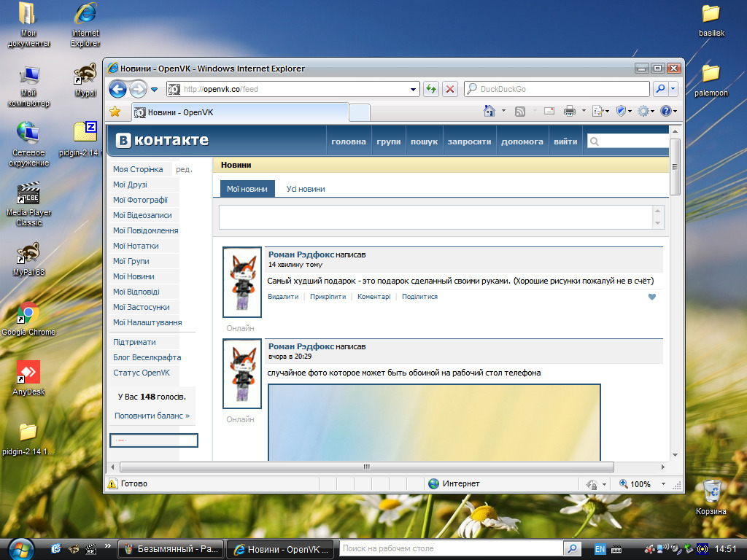This screenshot has width=747, height=560.
Task: Switch to the 'Мої новини' tab
Action: [247, 189]
